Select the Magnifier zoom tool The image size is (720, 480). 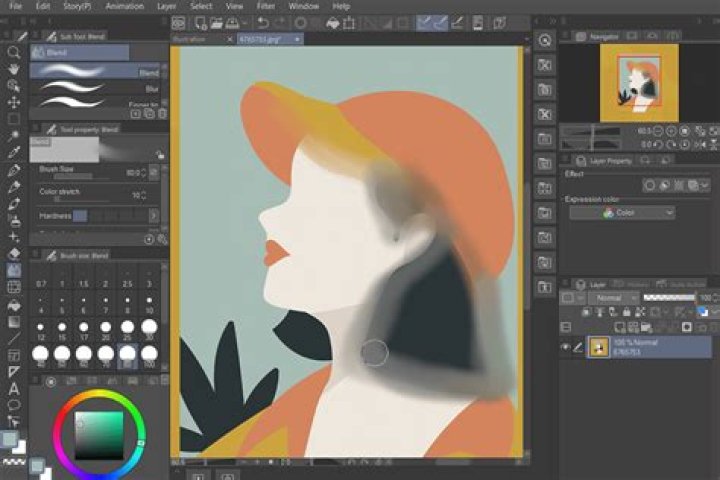pos(14,52)
